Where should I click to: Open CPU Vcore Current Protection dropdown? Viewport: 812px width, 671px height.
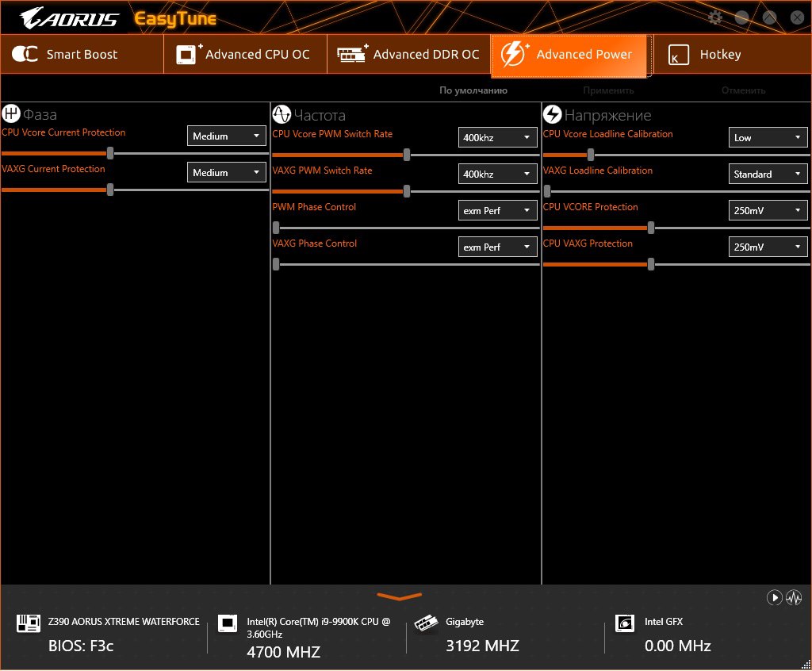pyautogui.click(x=226, y=136)
